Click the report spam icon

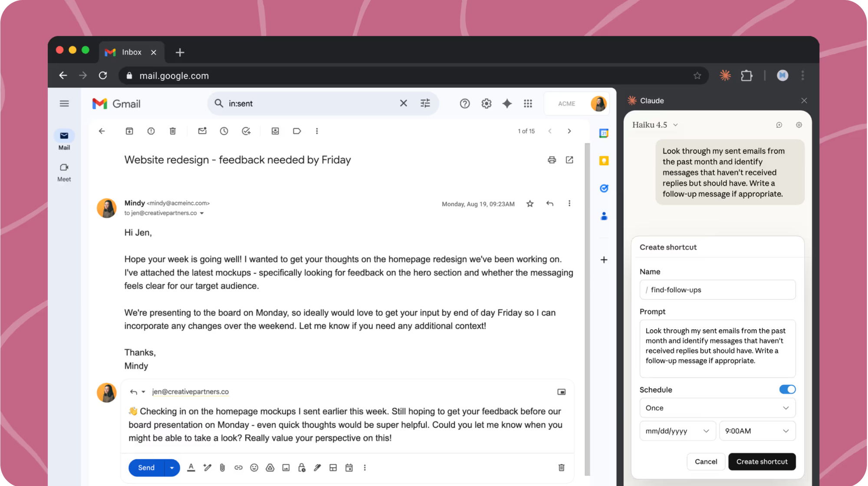151,131
